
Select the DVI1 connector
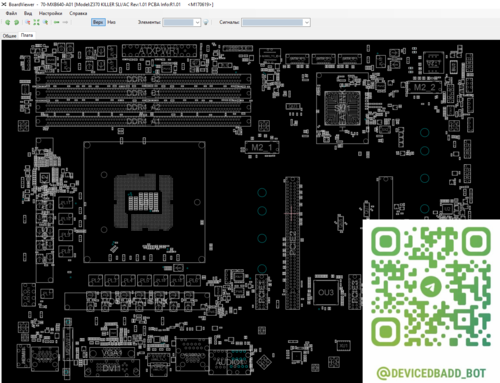point(112,368)
